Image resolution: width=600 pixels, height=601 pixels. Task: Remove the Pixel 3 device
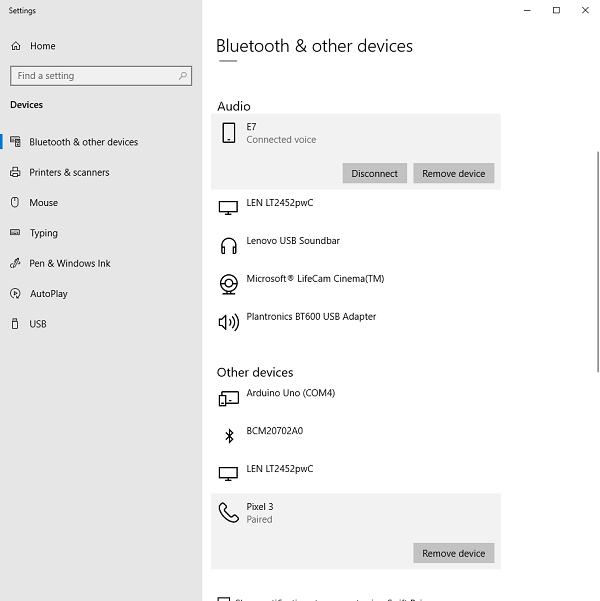pos(453,554)
